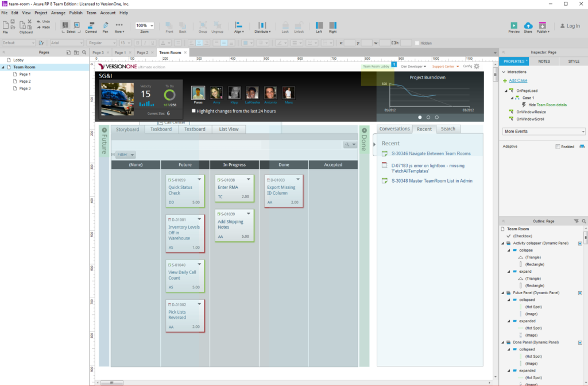The width and height of the screenshot is (588, 386).
Task: Click the Add Case link
Action: (x=518, y=80)
